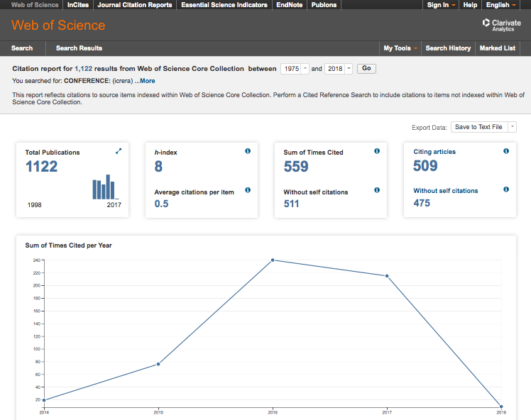Go to the Search Results tab

79,48
